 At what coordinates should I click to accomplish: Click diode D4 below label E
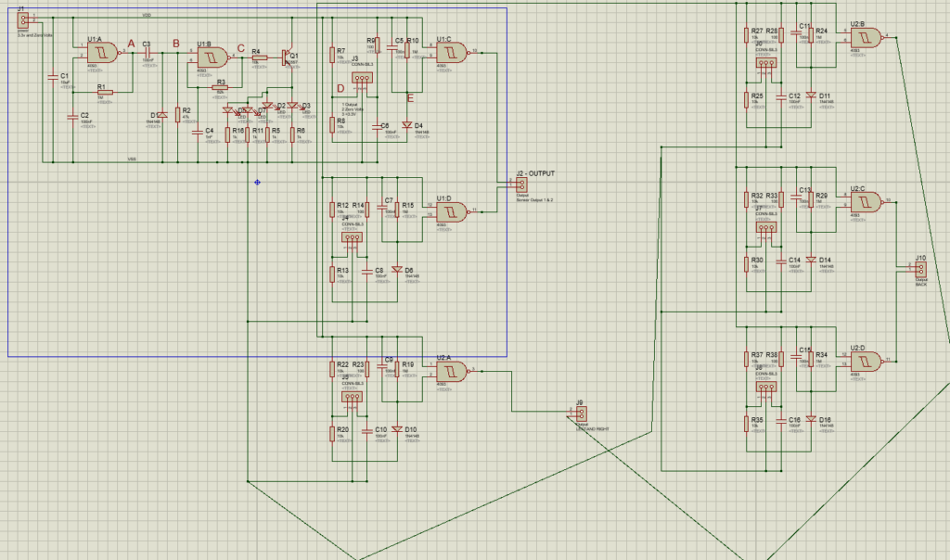click(x=406, y=125)
